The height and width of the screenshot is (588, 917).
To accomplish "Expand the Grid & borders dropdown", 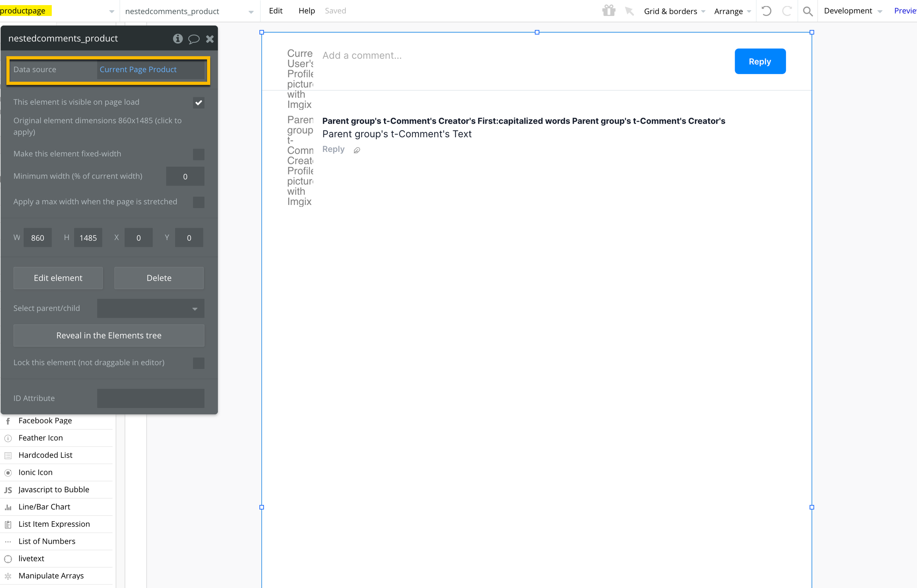I will (674, 11).
